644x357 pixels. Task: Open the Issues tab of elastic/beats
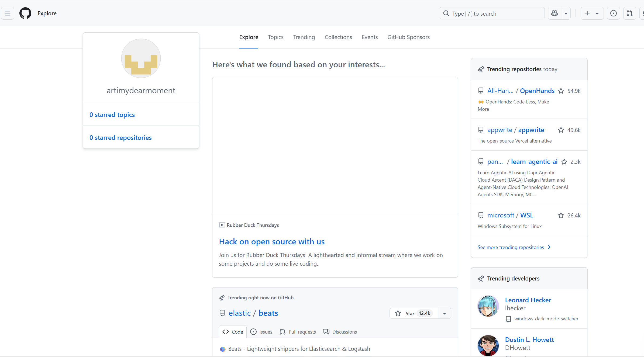(261, 332)
